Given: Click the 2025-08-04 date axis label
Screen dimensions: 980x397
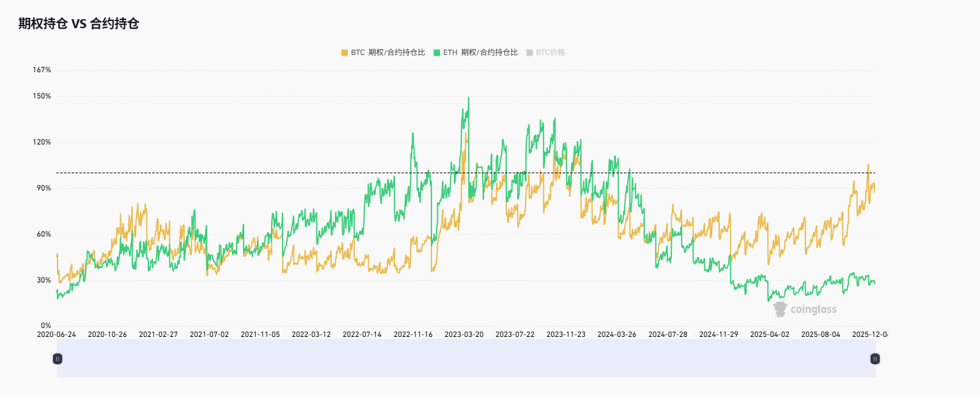Looking at the screenshot, I should tap(821, 334).
